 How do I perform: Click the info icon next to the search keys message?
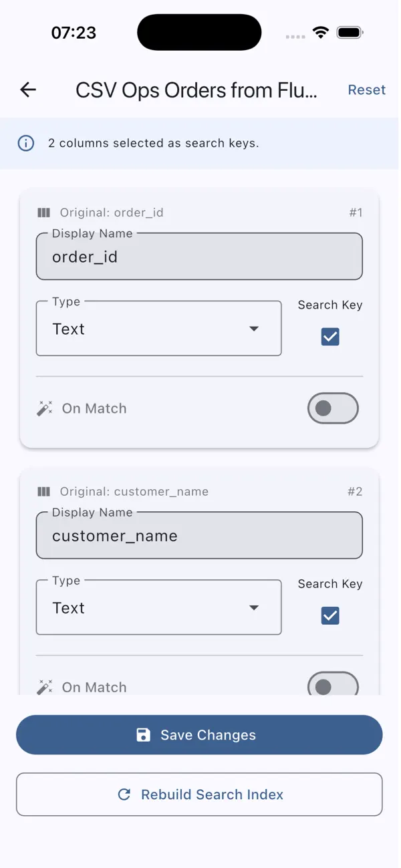click(25, 143)
